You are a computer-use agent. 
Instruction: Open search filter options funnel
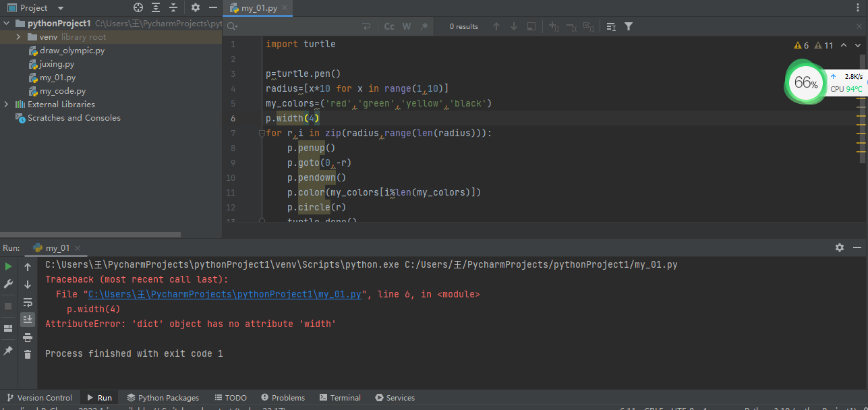629,26
